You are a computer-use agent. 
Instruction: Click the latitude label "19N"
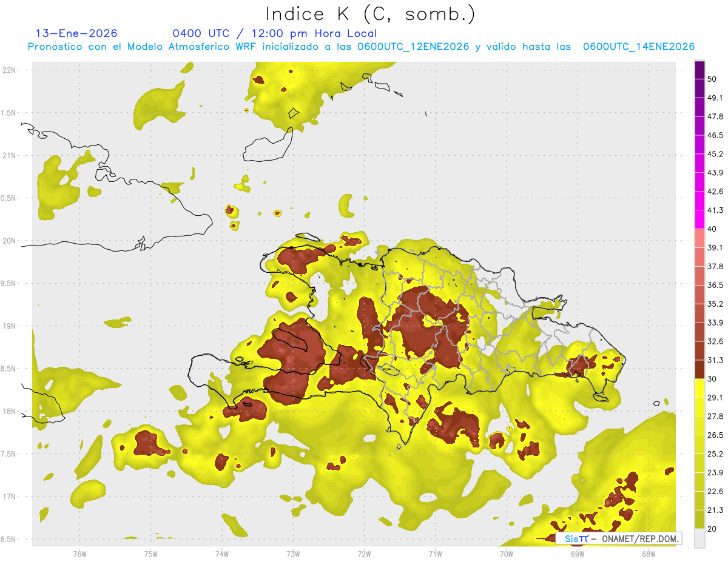point(9,326)
